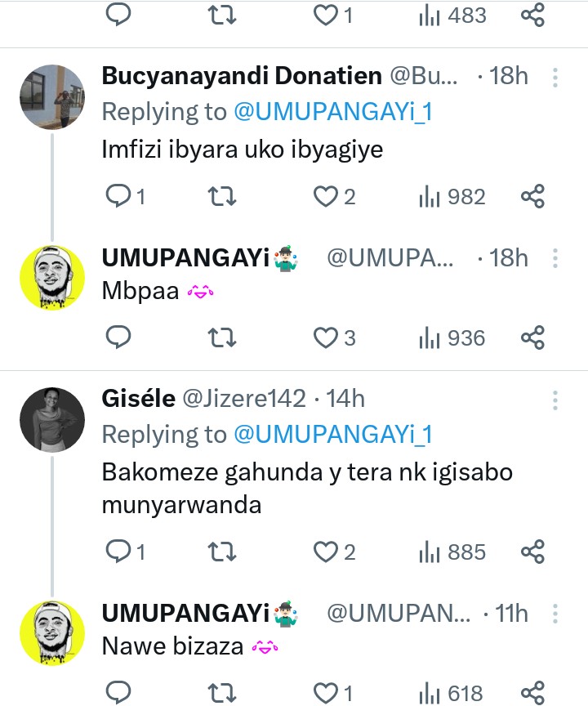This screenshot has width=588, height=706.
Task: View analytics showing 885 views
Action: coord(452,552)
